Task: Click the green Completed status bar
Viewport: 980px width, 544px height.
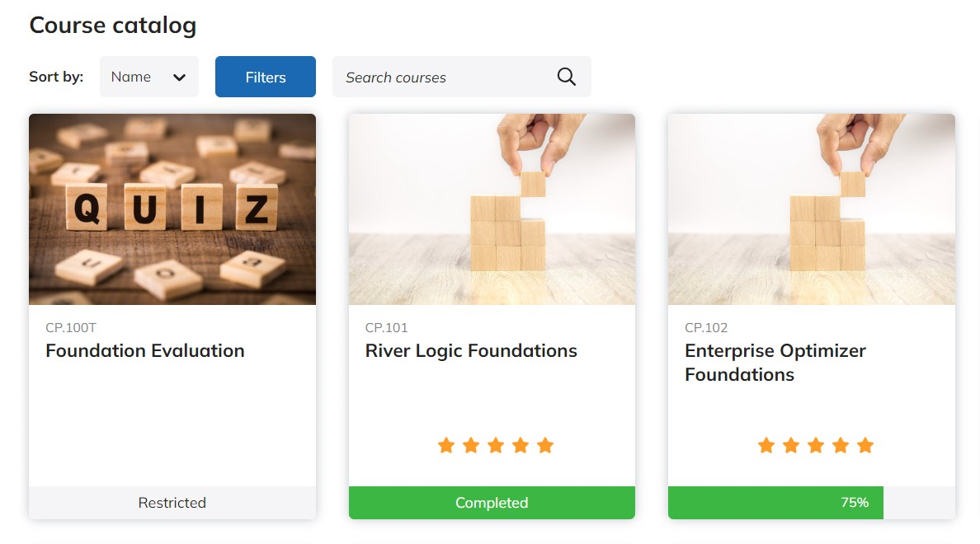Action: click(x=492, y=503)
